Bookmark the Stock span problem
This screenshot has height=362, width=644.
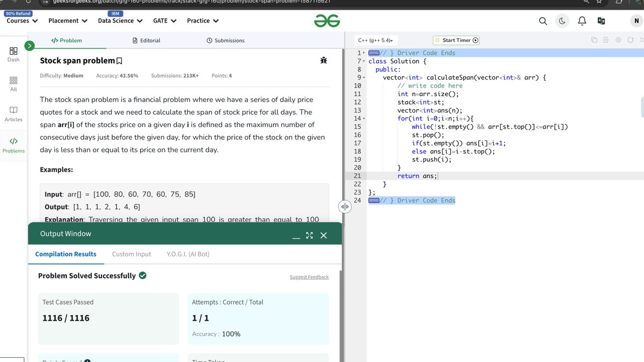click(119, 61)
